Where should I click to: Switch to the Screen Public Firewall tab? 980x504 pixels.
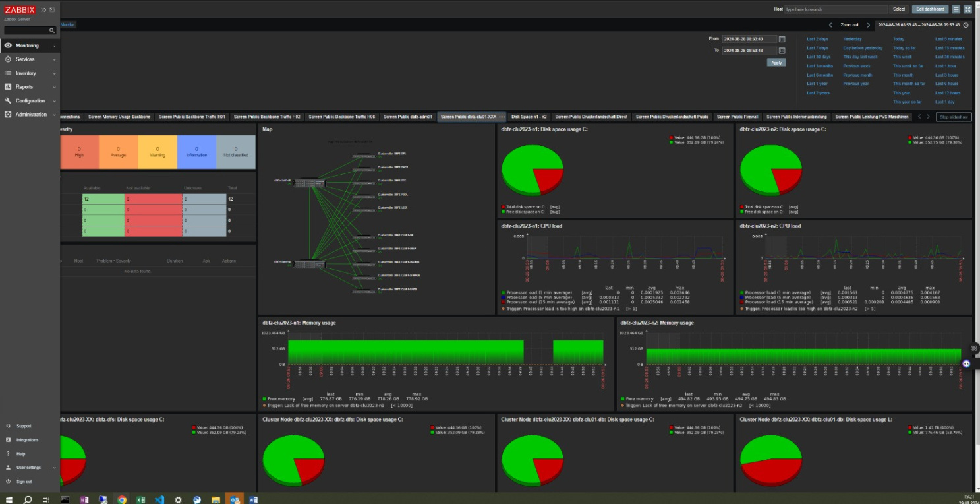coord(737,117)
